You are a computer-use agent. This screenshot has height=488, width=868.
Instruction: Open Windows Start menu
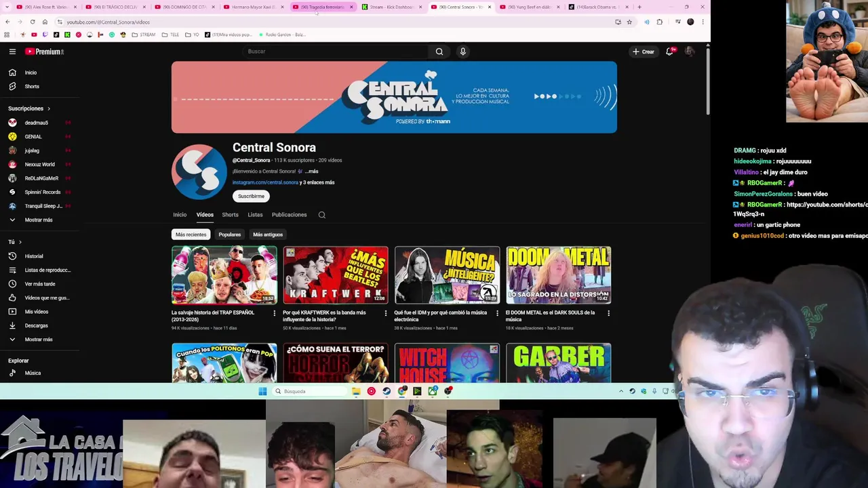(x=262, y=391)
